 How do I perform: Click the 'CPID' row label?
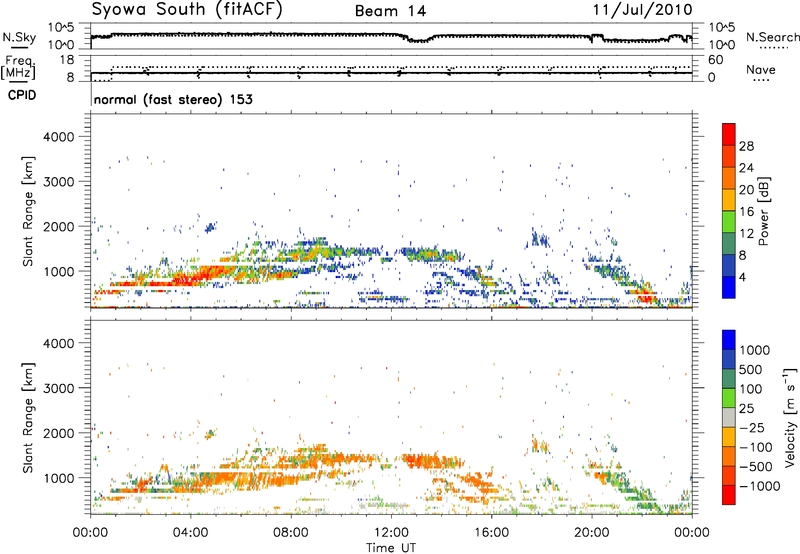tap(22, 95)
